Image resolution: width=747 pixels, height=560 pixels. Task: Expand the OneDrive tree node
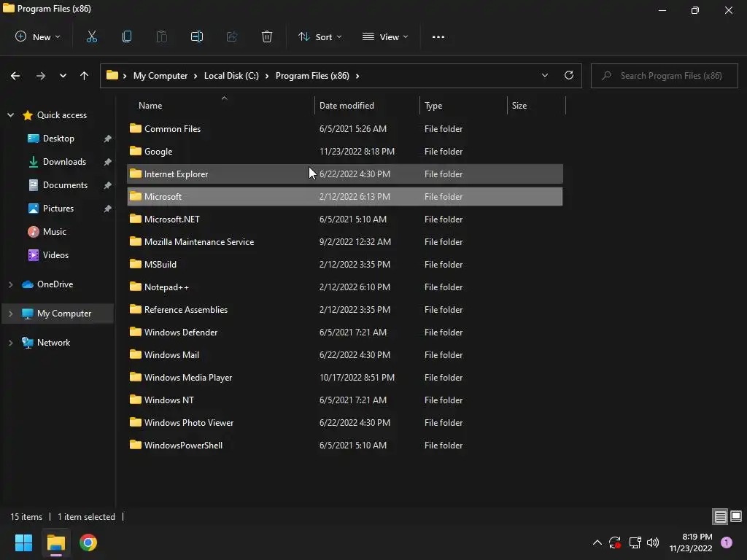[10, 284]
